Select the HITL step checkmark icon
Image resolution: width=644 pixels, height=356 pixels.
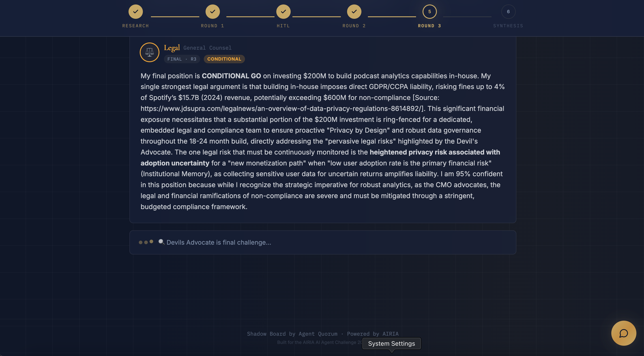point(283,11)
